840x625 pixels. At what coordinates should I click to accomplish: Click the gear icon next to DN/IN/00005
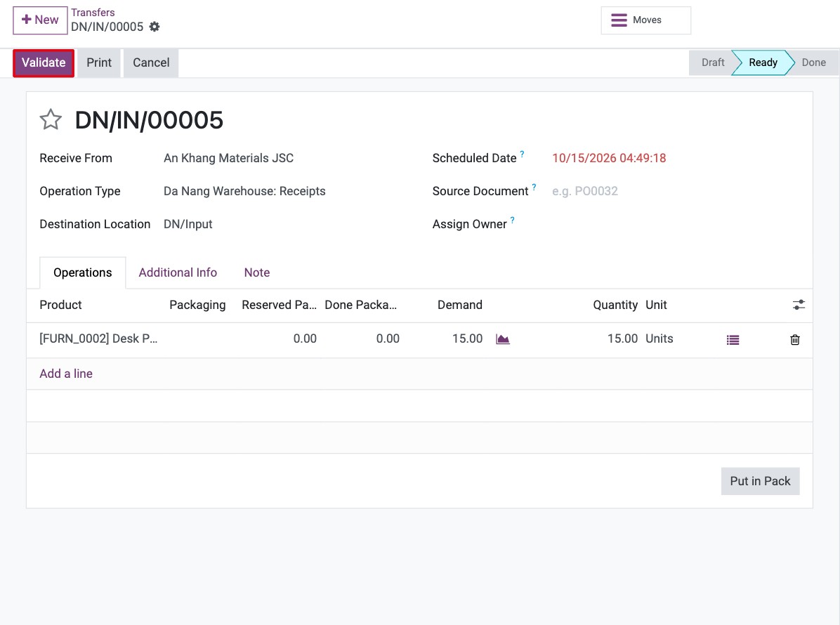pos(155,27)
